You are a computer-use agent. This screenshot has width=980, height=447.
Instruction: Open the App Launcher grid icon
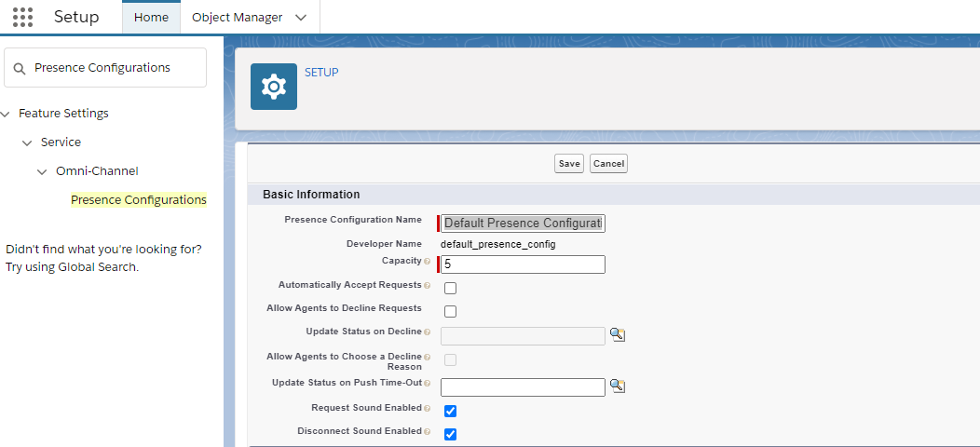[22, 17]
